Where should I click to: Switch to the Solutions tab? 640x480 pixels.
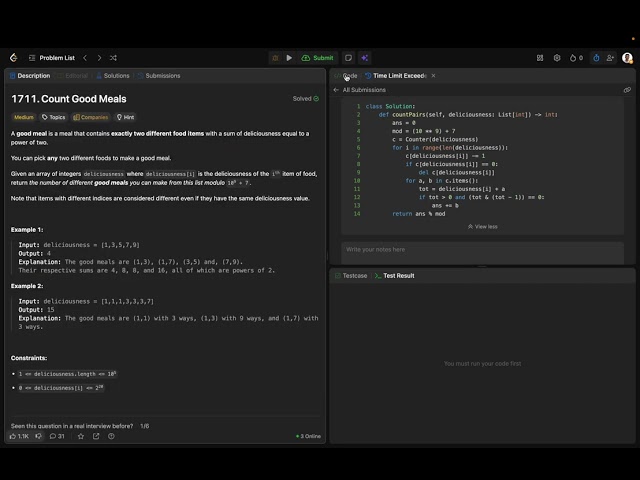[x=113, y=76]
